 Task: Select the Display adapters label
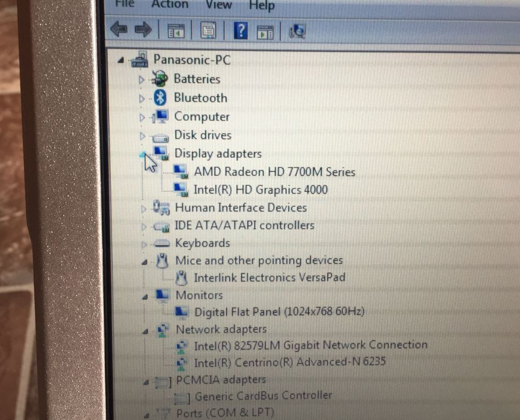tap(218, 154)
